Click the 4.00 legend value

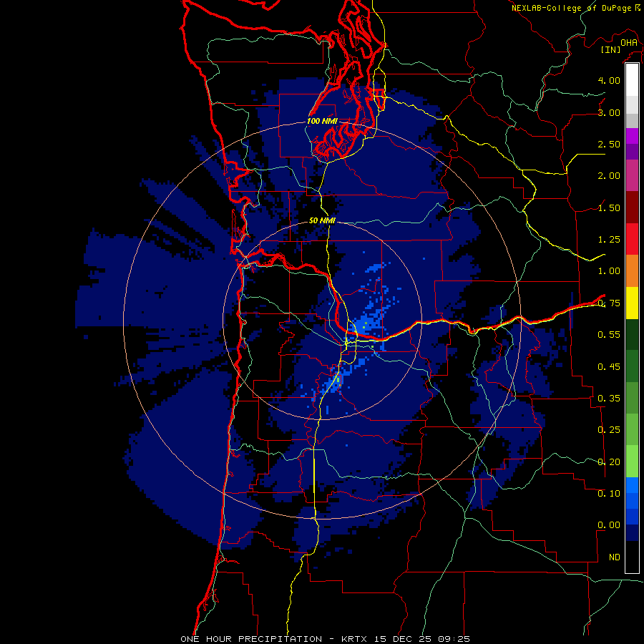[x=609, y=80]
